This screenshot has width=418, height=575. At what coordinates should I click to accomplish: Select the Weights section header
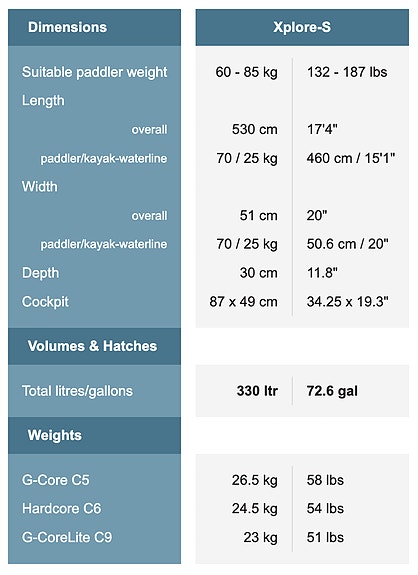click(55, 436)
